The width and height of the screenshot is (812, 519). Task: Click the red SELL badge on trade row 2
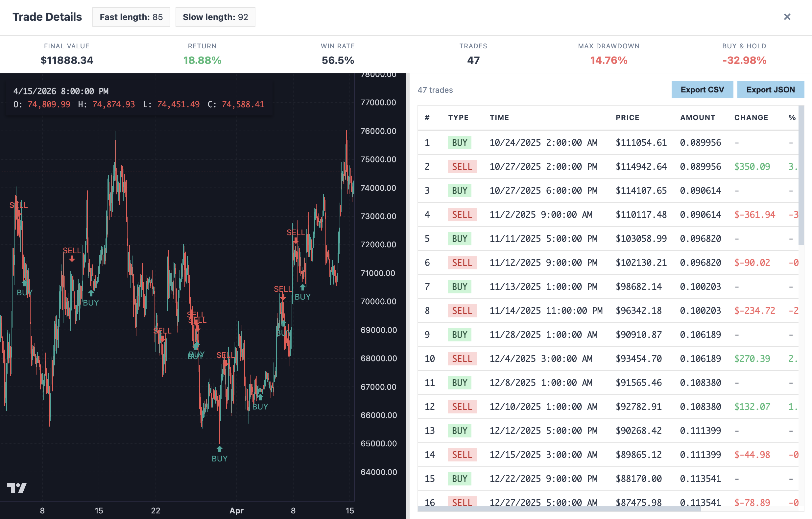pyautogui.click(x=462, y=166)
